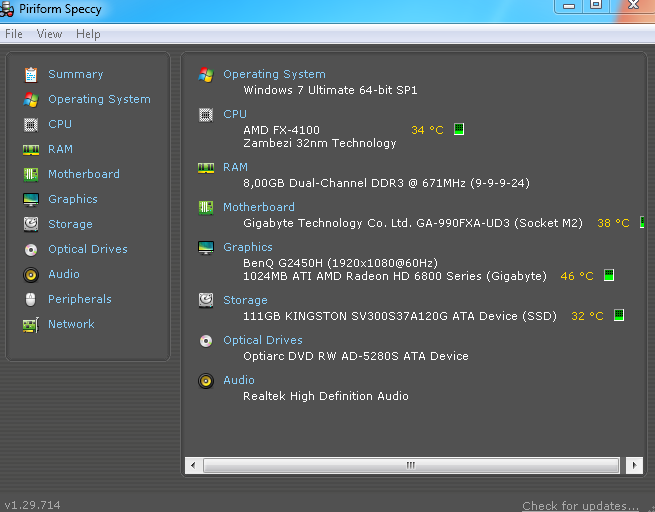Click the Storage drive icon in summary panel
The height and width of the screenshot is (512, 655).
coord(206,300)
